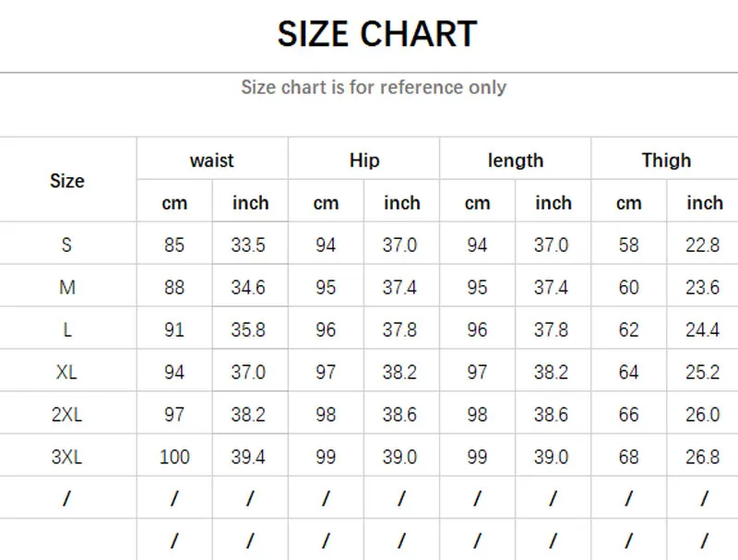Screen dimensions: 738x560
Task: Click the S size row label
Action: 67,245
